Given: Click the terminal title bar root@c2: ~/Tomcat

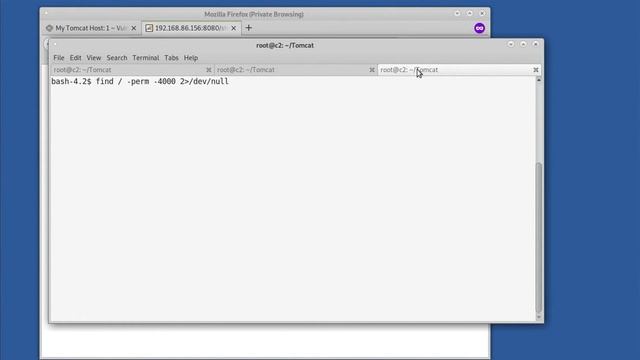Looking at the screenshot, I should click(285, 45).
